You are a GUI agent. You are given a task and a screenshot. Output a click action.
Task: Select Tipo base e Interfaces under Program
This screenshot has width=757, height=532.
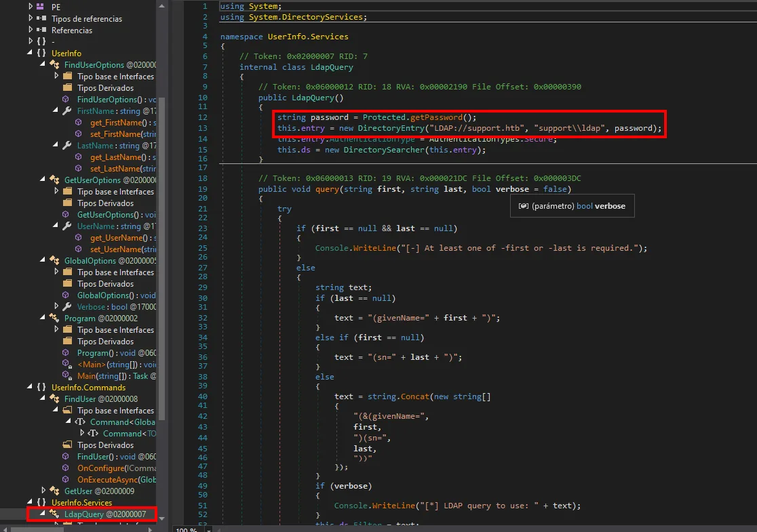point(116,330)
